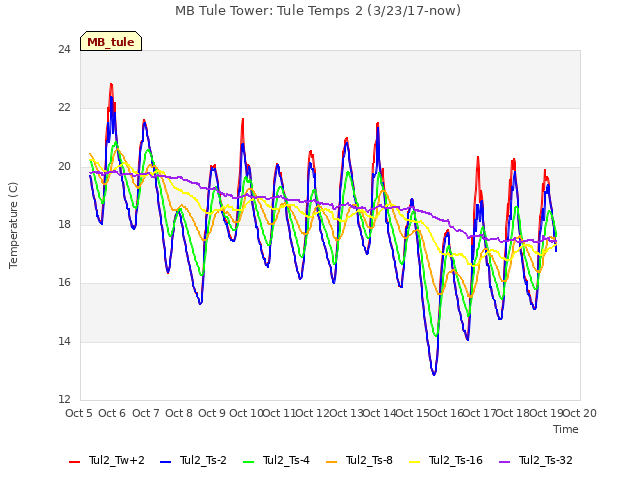The width and height of the screenshot is (640, 480).
Task: Click the 12 y-axis tick label
Action: coord(64,399)
